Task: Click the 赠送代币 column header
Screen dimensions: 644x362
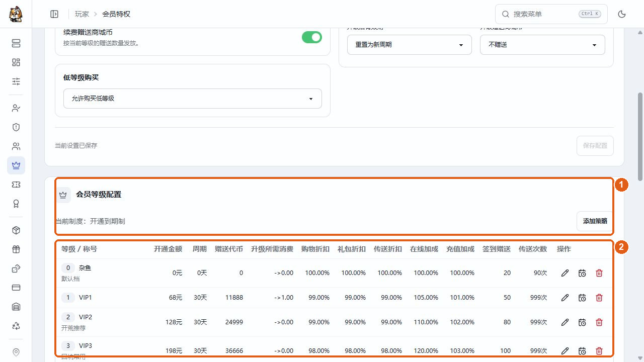Action: tap(229, 249)
